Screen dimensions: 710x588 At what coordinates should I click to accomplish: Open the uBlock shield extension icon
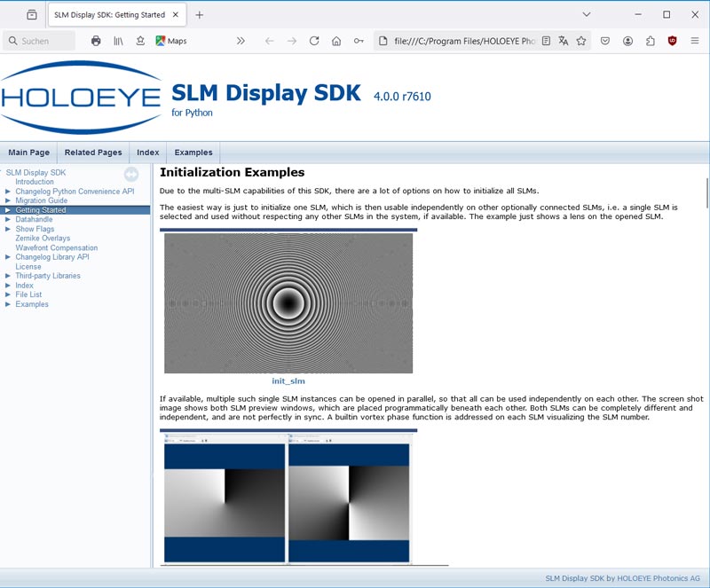(672, 41)
